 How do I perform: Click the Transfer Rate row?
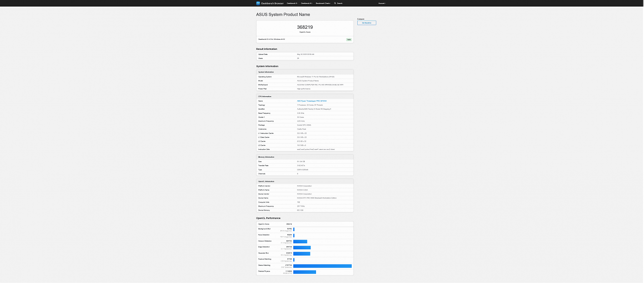coord(305,165)
